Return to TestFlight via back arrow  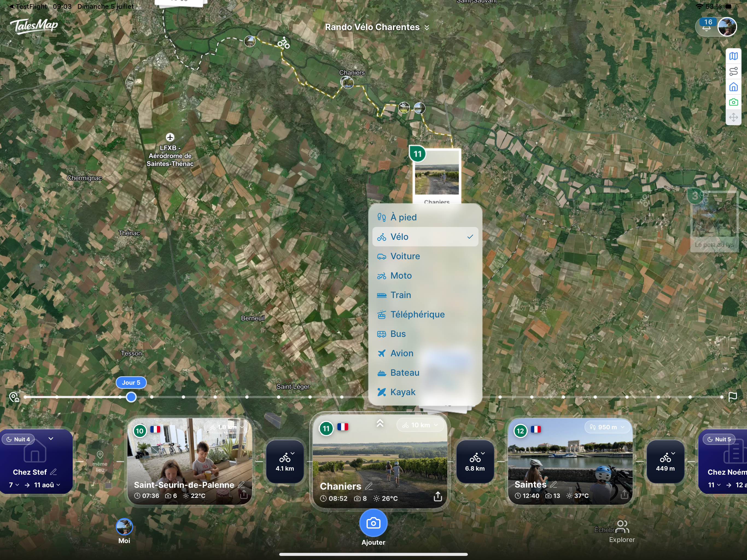pos(11,6)
